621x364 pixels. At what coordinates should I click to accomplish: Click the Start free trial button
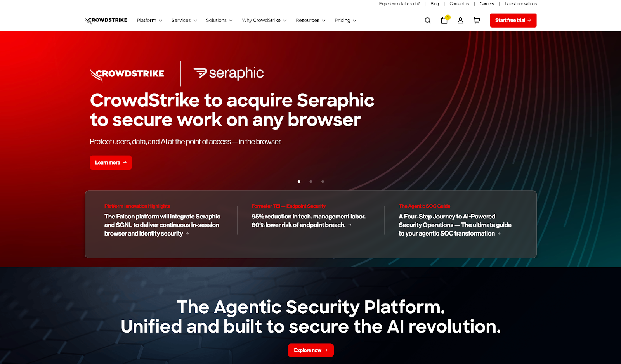(x=513, y=20)
